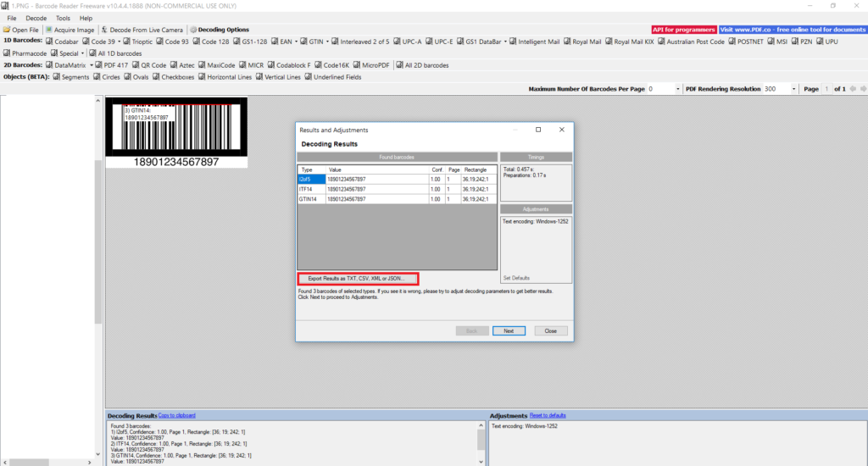Select MaxiCode barcode icon
Viewport: 868px width, 466px height.
[x=202, y=64]
